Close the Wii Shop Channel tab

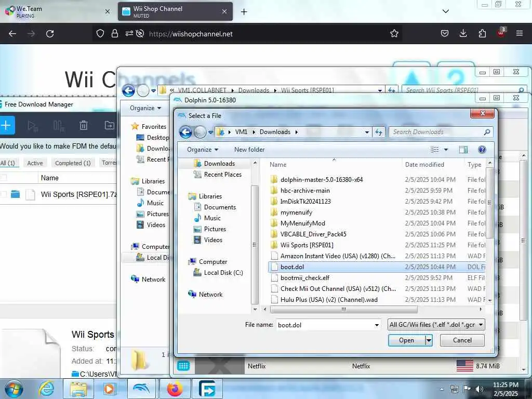tap(224, 11)
